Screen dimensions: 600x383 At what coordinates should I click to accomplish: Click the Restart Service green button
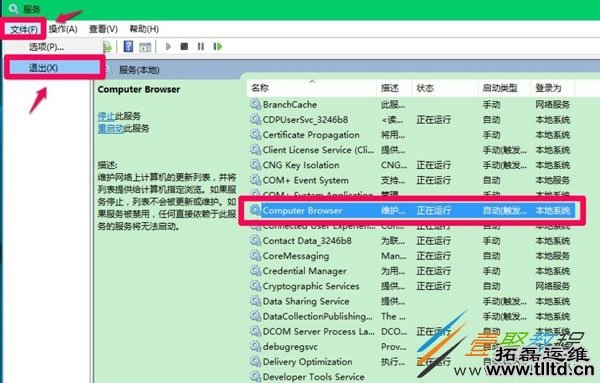coord(217,47)
